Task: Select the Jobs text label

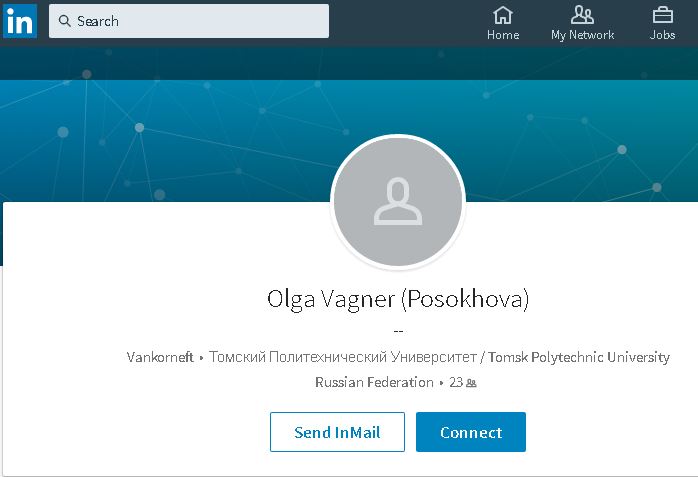Action: (x=662, y=35)
